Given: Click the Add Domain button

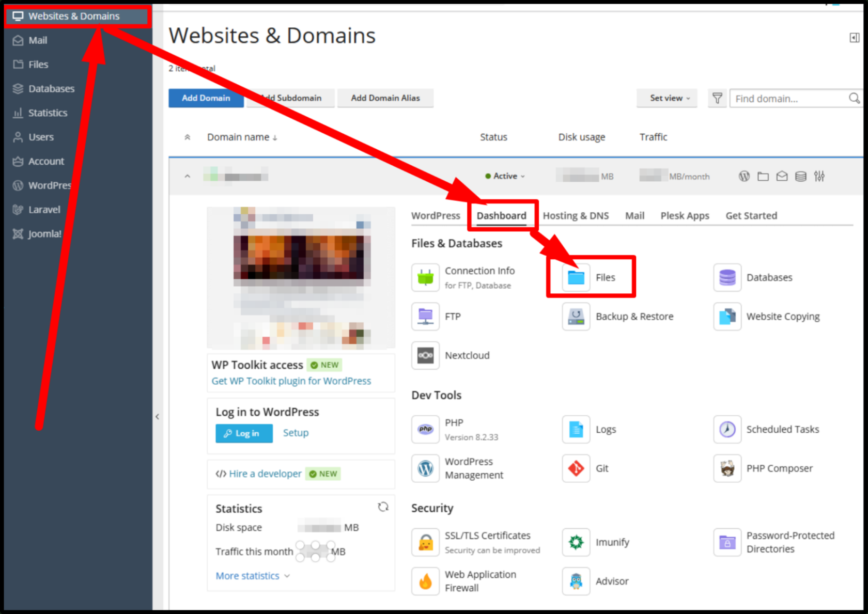Looking at the screenshot, I should point(206,98).
